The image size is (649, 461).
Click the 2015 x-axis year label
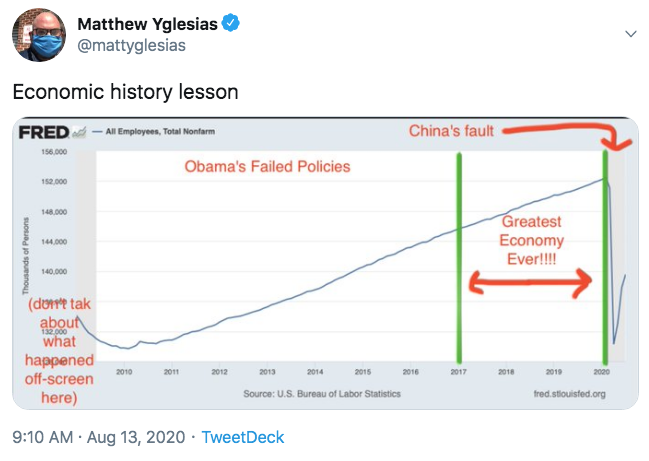[x=363, y=372]
